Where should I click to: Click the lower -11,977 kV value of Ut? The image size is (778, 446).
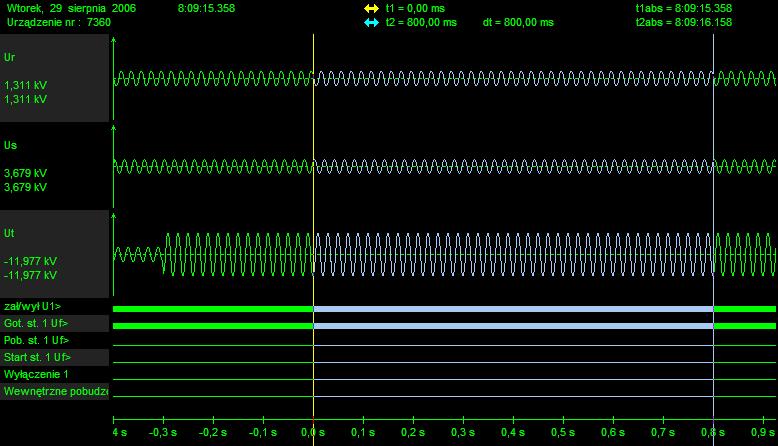(x=30, y=275)
